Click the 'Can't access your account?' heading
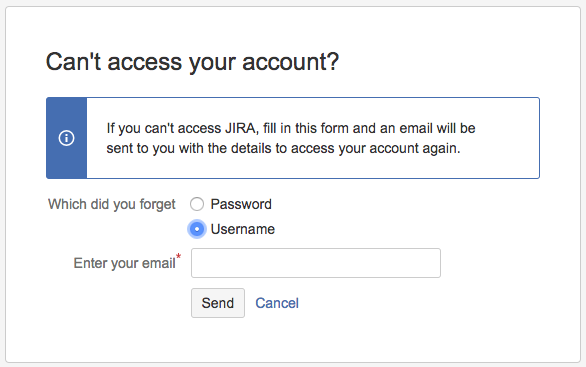This screenshot has height=367, width=586. click(192, 62)
